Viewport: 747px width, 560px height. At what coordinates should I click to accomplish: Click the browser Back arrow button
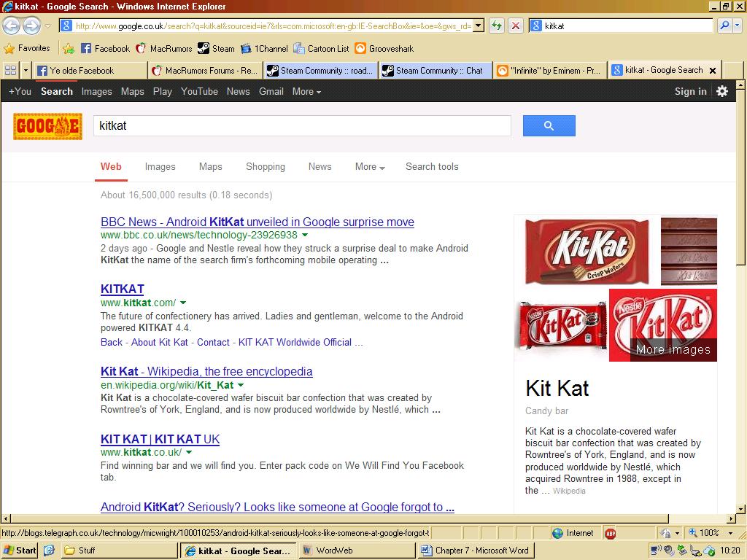click(x=11, y=26)
